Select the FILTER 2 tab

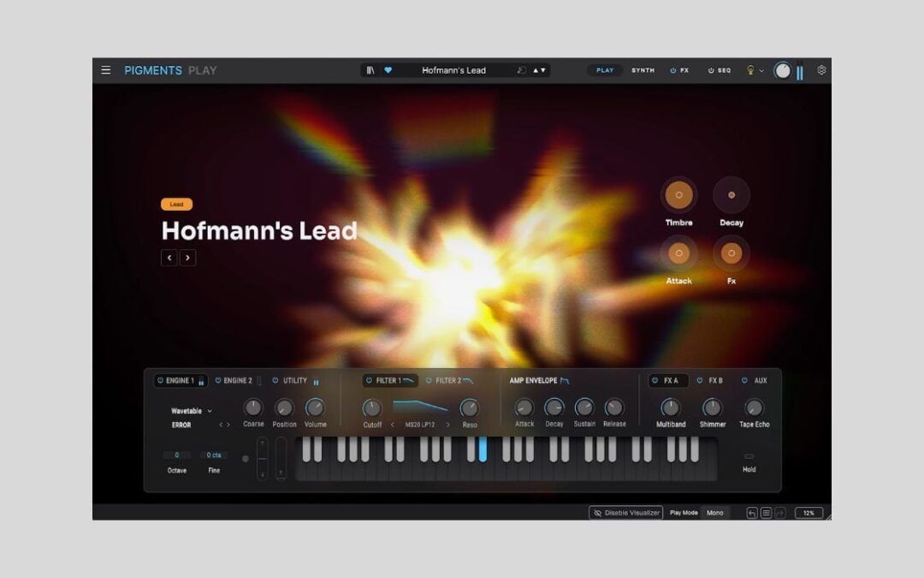click(448, 380)
